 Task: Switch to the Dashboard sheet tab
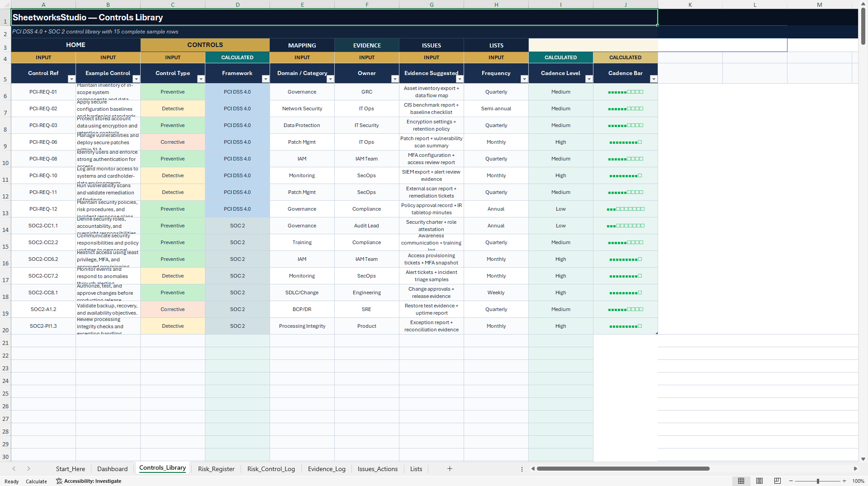tap(112, 469)
